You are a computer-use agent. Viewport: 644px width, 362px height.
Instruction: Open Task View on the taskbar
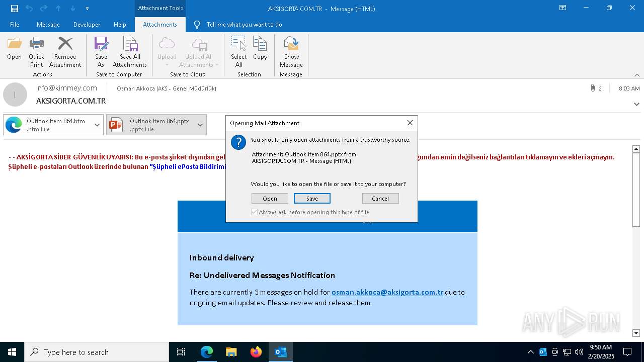181,352
